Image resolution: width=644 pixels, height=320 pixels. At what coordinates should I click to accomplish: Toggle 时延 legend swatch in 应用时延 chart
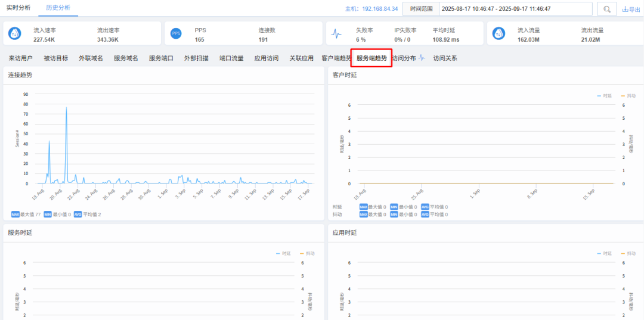coord(599,253)
